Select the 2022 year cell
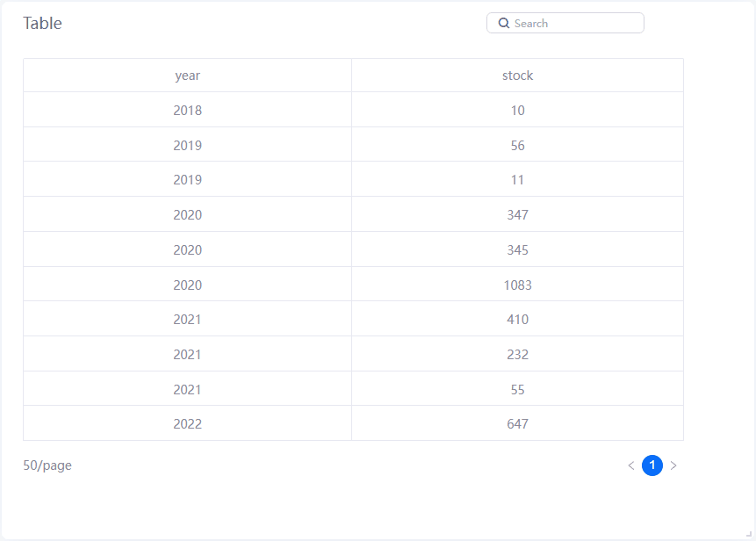Screen dimensions: 756x541 point(187,424)
